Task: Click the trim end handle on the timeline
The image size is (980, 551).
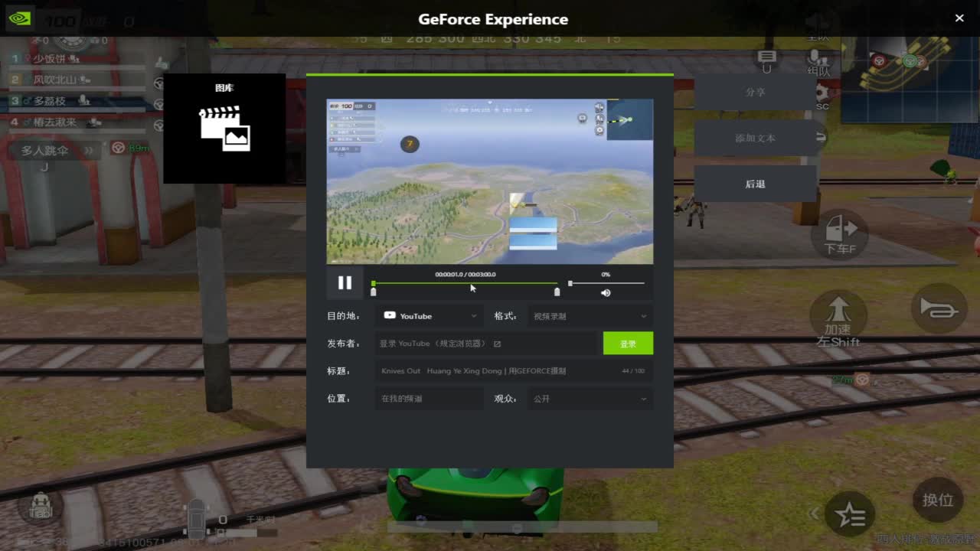Action: coord(557,292)
